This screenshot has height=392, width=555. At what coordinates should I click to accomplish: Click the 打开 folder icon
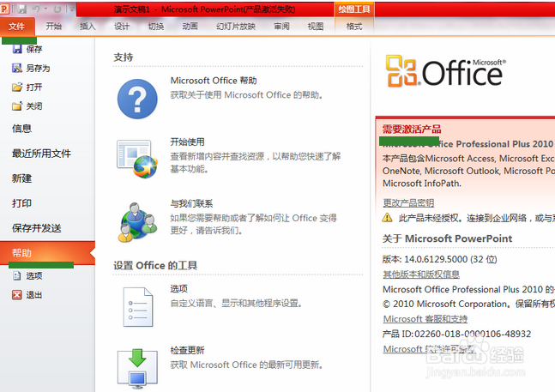click(x=17, y=87)
